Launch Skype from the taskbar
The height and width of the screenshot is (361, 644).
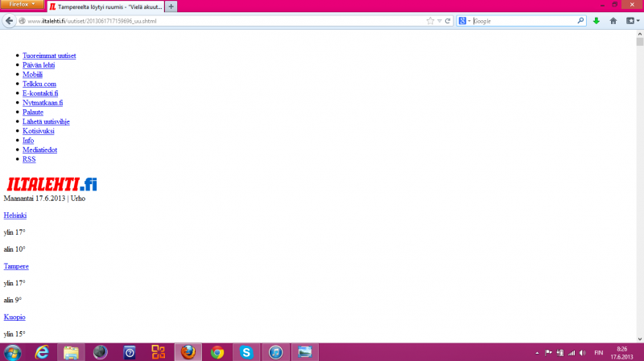[246, 352]
